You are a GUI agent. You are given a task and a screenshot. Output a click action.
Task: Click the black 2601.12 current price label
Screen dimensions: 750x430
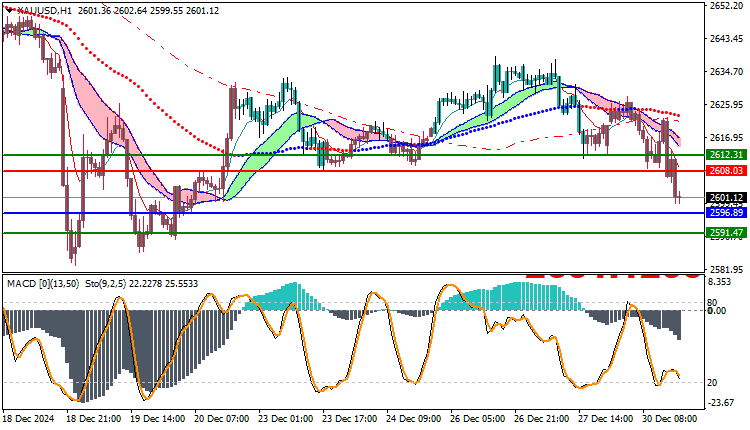(726, 198)
